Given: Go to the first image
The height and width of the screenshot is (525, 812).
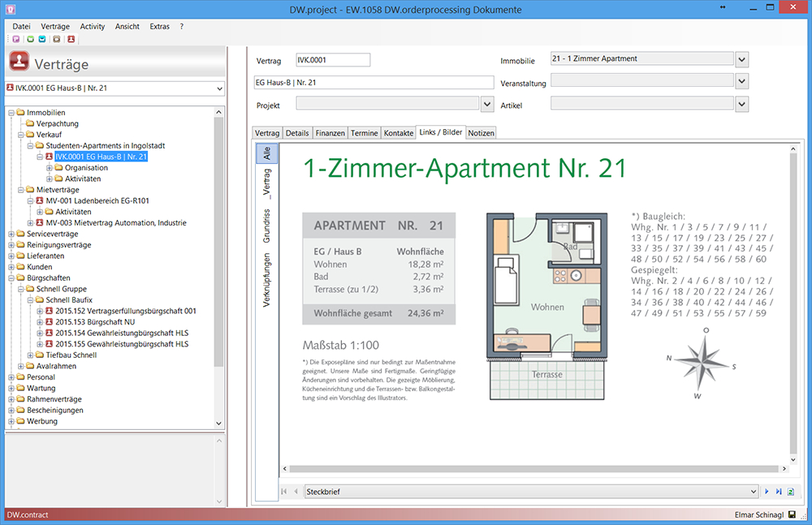Looking at the screenshot, I should pos(283,492).
